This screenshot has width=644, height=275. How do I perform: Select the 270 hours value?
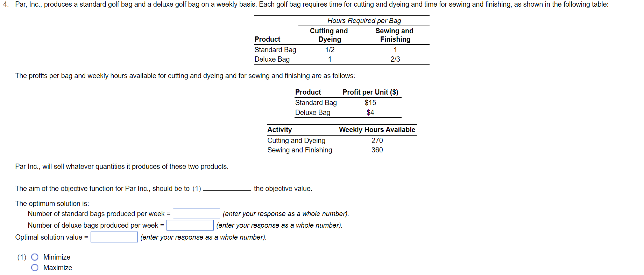click(x=377, y=140)
